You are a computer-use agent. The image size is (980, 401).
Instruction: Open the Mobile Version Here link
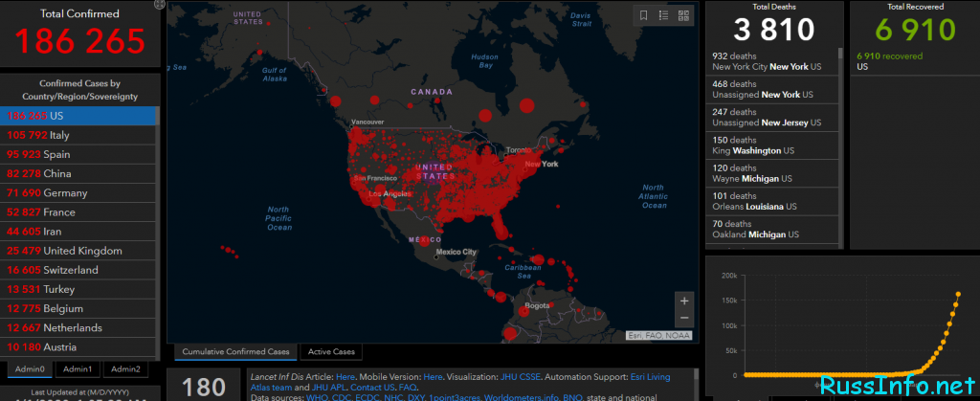(x=434, y=377)
